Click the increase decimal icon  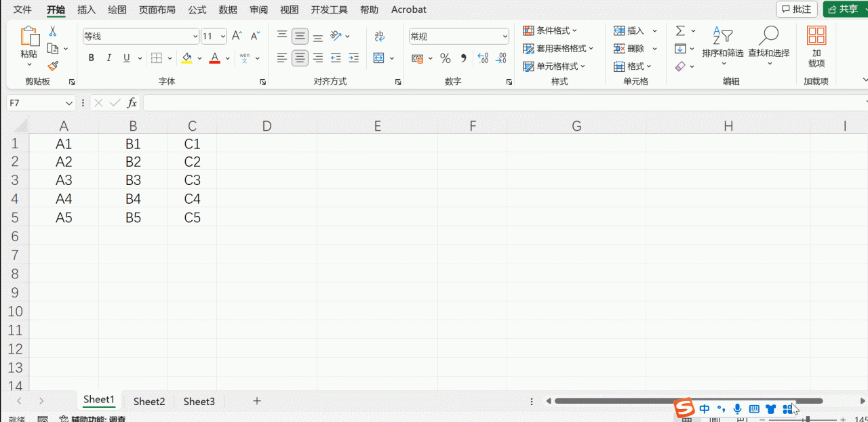point(483,59)
